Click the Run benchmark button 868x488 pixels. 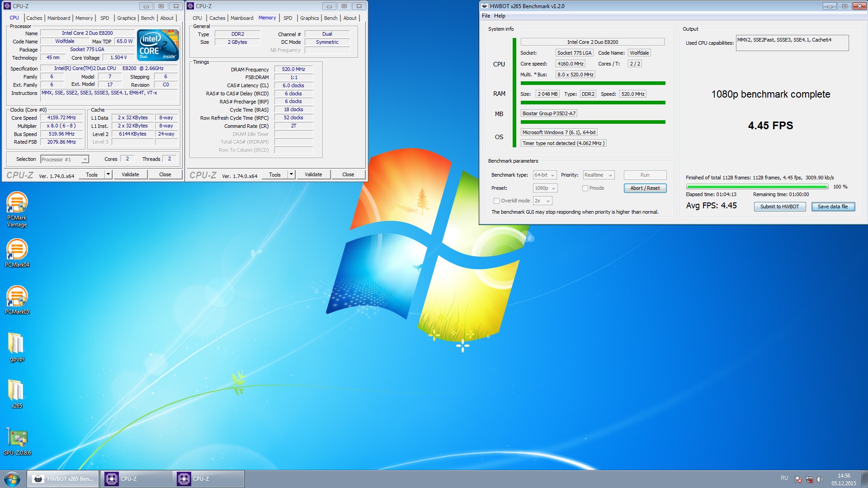[645, 175]
